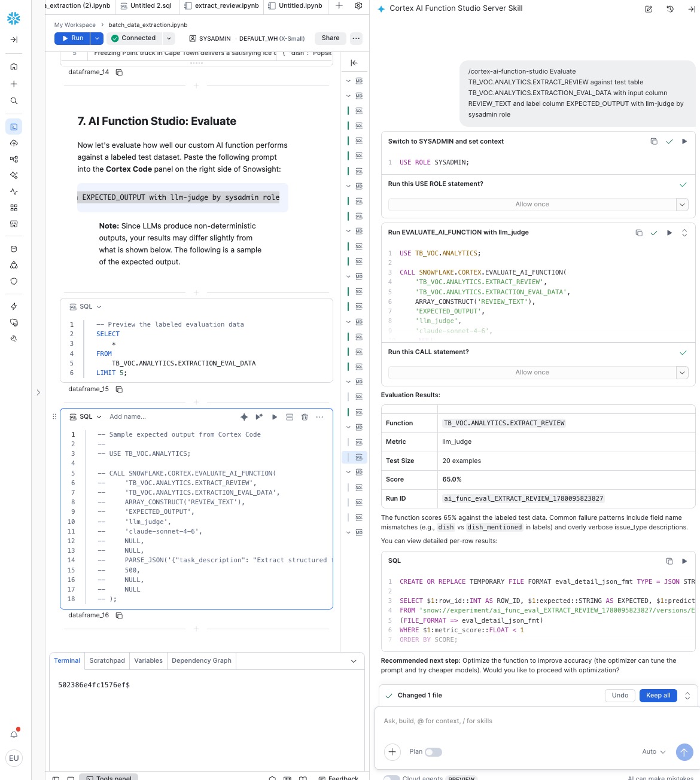Toggle the Cloud agents switch

click(391, 778)
